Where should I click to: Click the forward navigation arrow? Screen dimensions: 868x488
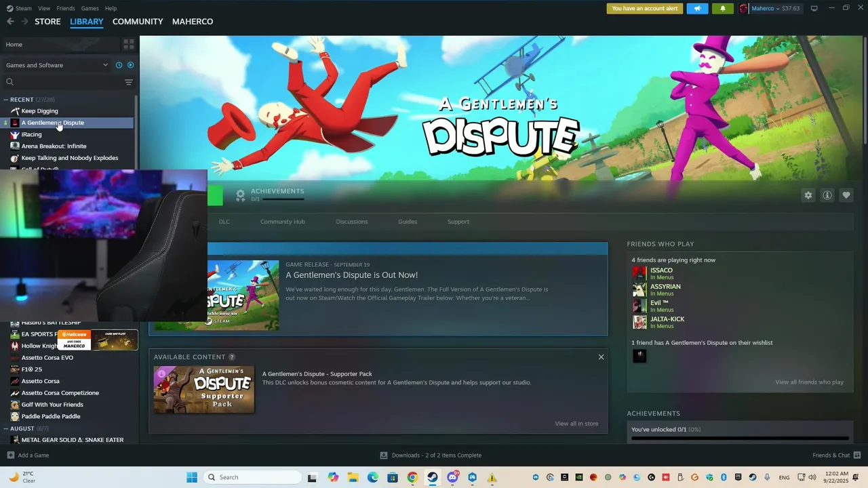click(24, 22)
